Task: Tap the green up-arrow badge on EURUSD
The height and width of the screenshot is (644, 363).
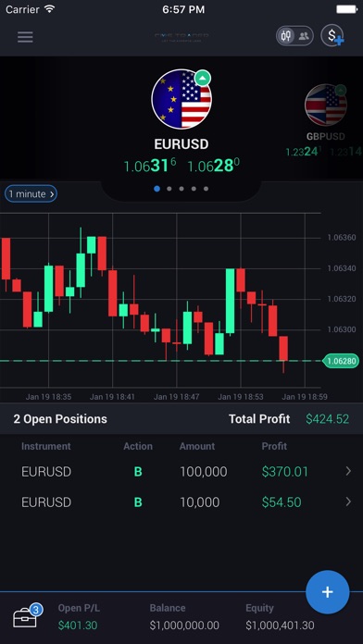Action: (x=202, y=78)
